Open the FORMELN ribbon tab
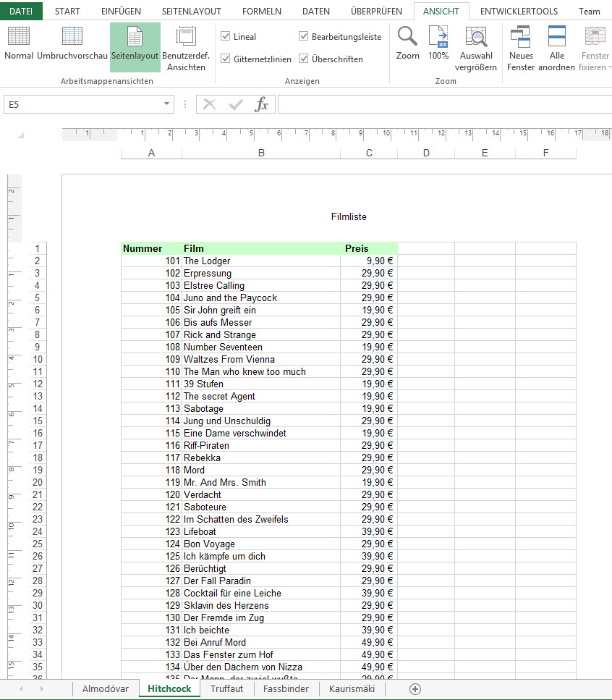The image size is (612, 700). [262, 12]
